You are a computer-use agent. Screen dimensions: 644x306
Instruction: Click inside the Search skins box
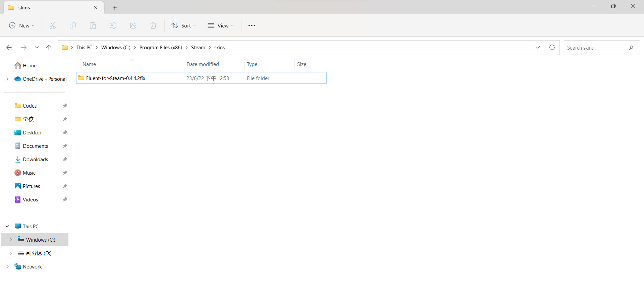[597, 48]
